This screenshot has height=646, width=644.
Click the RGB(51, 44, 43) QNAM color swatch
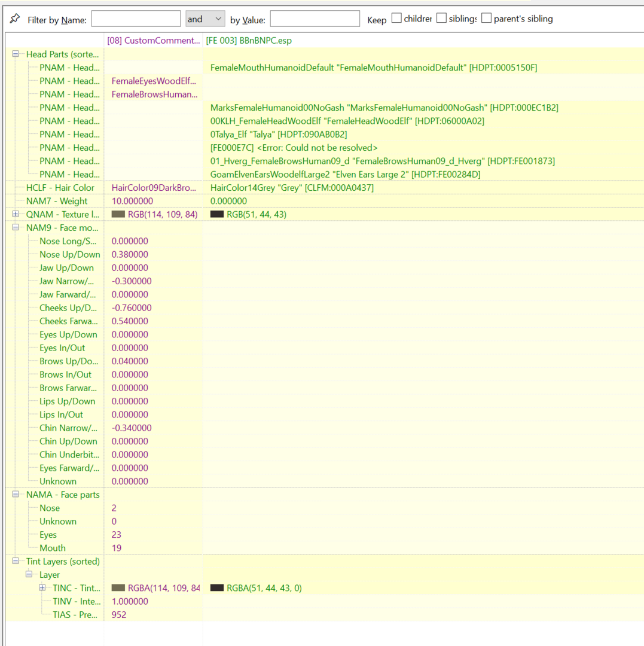[x=217, y=214]
